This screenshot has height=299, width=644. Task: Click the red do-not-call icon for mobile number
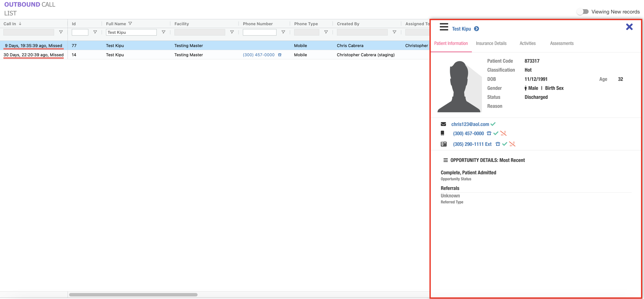[x=503, y=133]
